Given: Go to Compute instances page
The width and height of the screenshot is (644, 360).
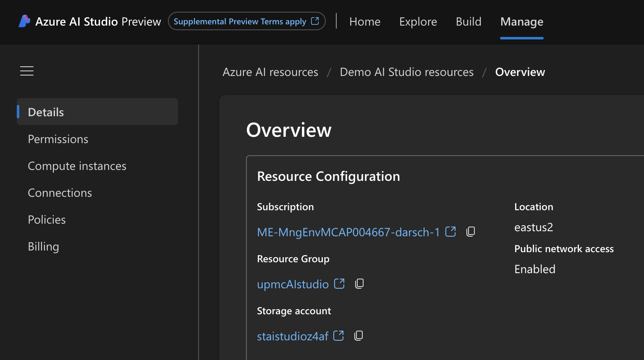Looking at the screenshot, I should pyautogui.click(x=77, y=166).
